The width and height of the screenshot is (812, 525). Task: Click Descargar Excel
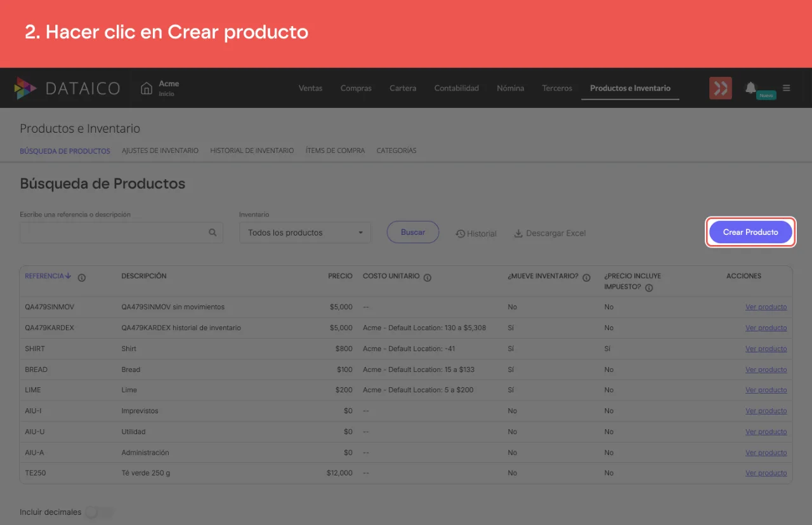(x=550, y=234)
